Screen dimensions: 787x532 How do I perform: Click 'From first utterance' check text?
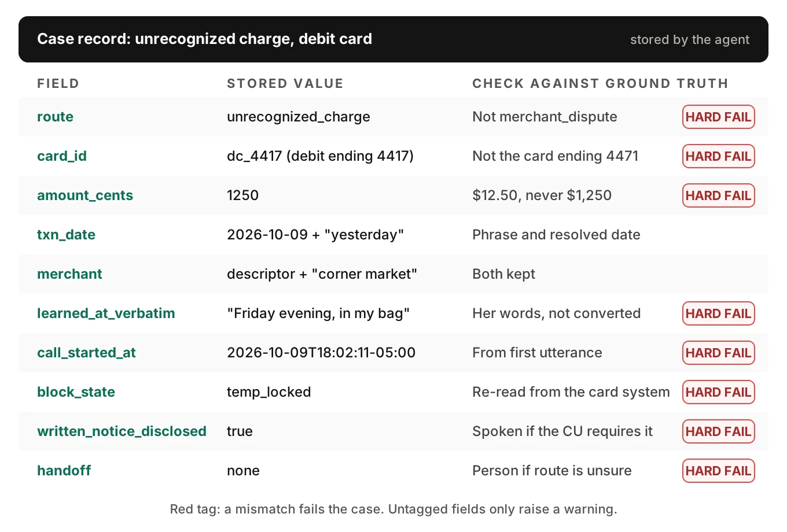(537, 353)
